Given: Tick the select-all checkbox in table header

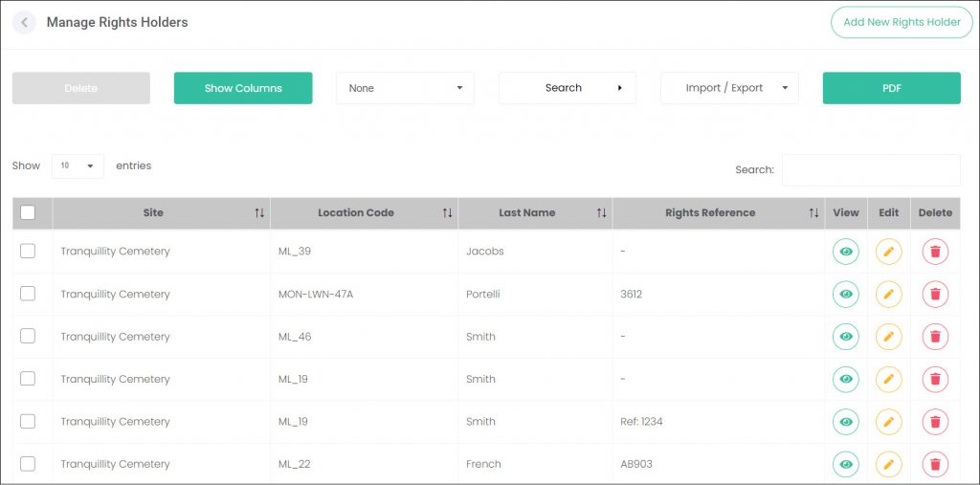Looking at the screenshot, I should tap(28, 213).
